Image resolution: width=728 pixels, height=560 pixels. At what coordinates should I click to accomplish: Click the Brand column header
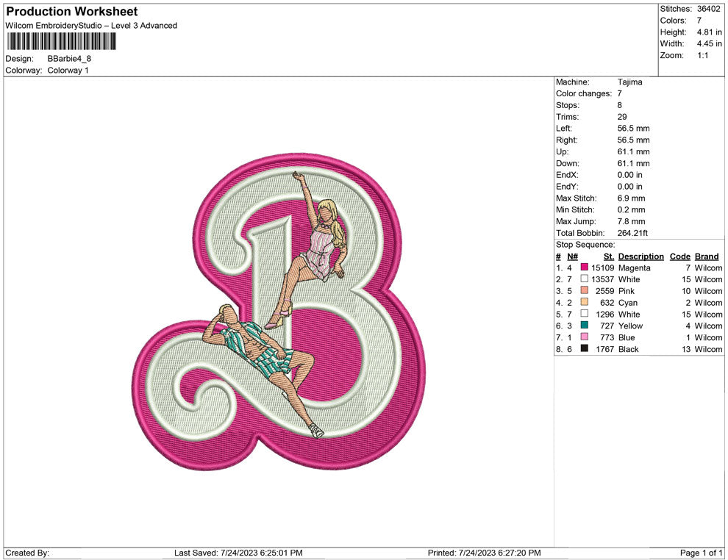tap(707, 256)
